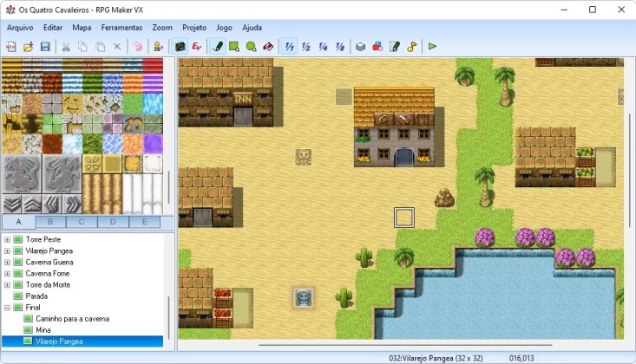Select the Torre da Morte map name
This screenshot has width=636, height=364.
click(48, 285)
